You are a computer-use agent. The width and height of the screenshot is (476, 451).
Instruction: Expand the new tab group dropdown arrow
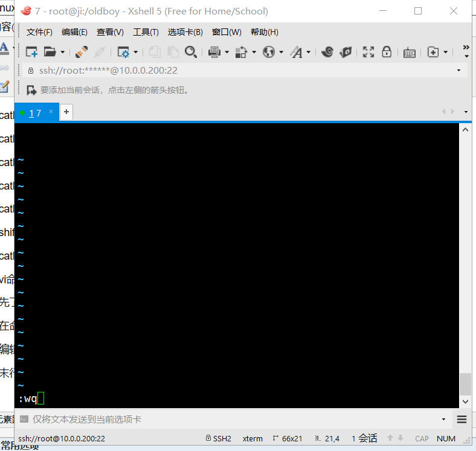pyautogui.click(x=446, y=52)
